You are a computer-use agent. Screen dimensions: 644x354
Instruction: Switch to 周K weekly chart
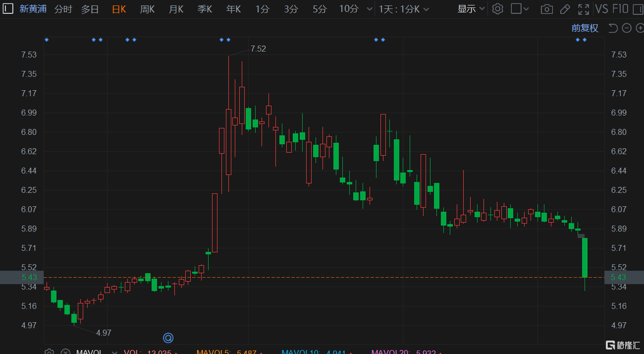click(x=148, y=9)
